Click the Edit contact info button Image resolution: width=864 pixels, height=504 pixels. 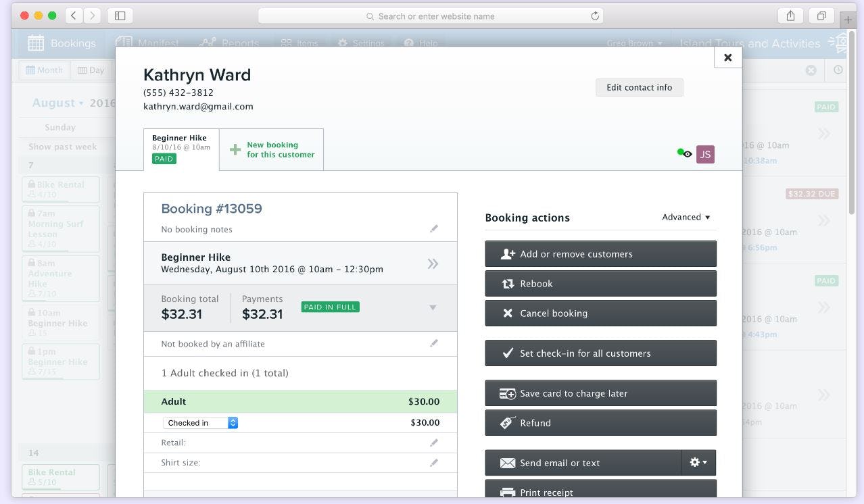click(x=638, y=87)
